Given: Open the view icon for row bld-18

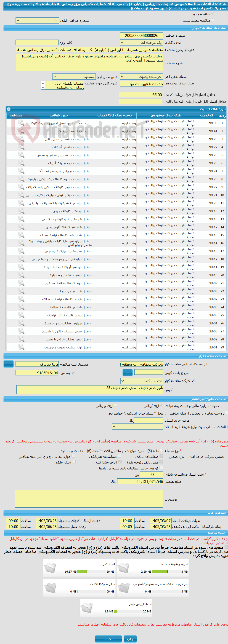Looking at the screenshot, I should (21, 219).
